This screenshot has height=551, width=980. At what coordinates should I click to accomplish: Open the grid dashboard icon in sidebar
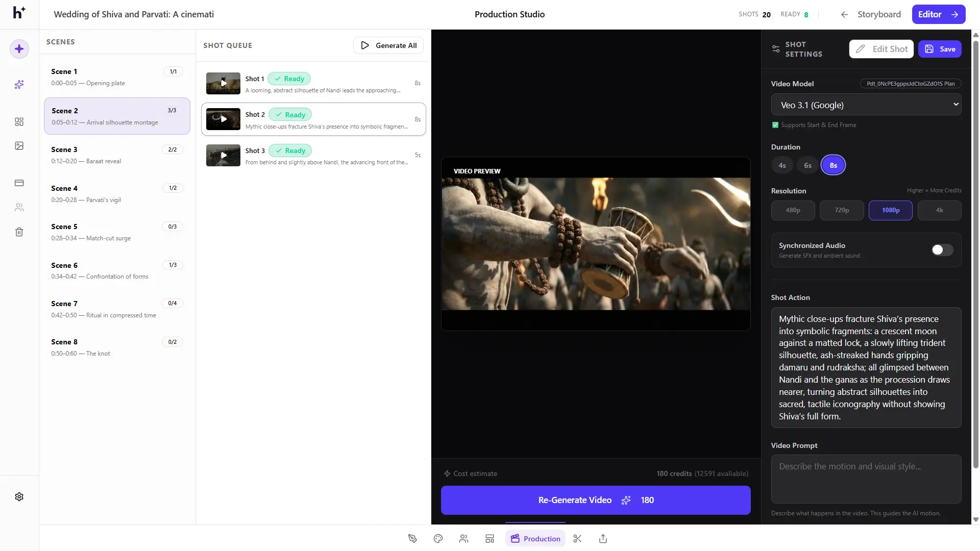[19, 122]
